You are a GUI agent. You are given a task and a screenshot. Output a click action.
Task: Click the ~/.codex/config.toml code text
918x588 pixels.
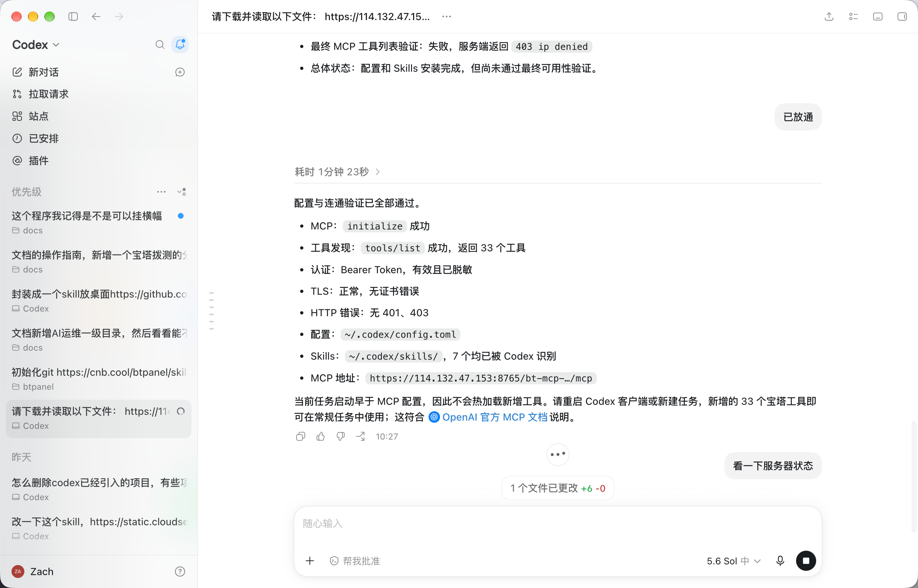coord(400,335)
